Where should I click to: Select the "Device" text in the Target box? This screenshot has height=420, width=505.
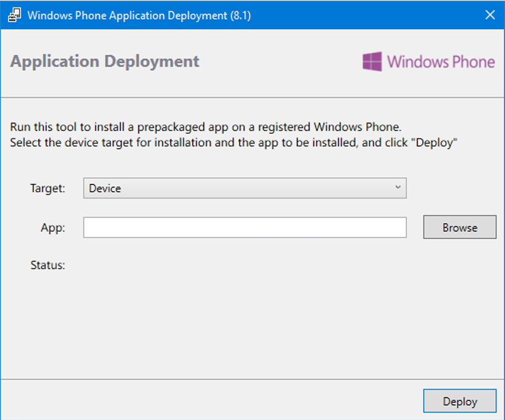pyautogui.click(x=105, y=189)
